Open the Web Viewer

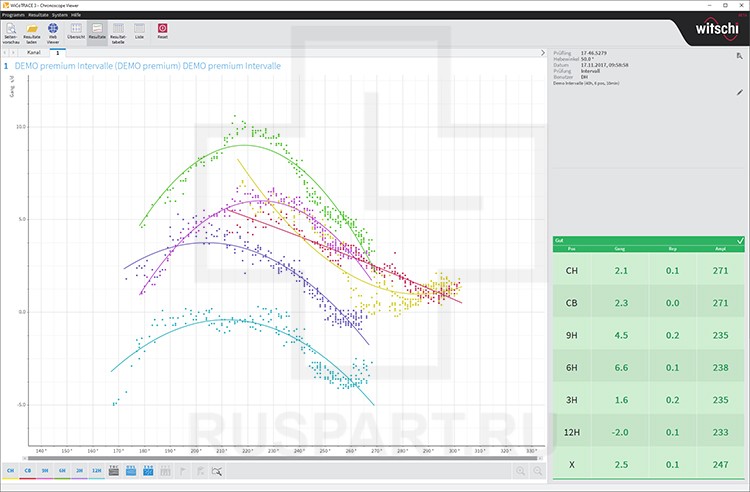tap(53, 34)
